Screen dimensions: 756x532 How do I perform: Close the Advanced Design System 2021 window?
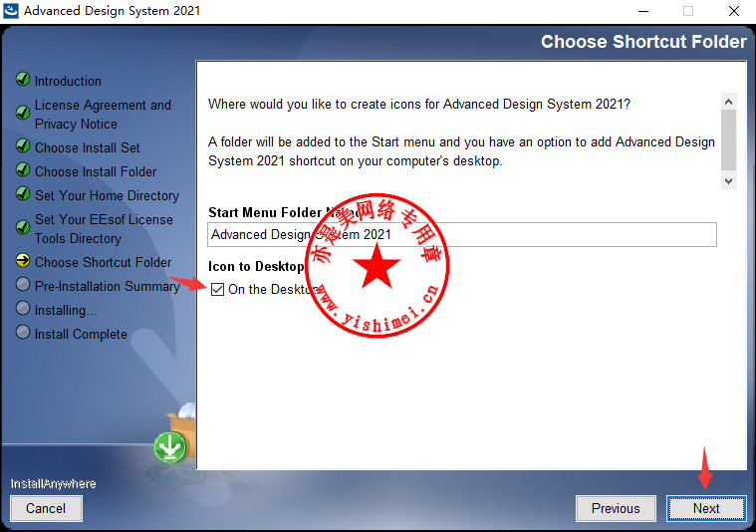click(734, 11)
